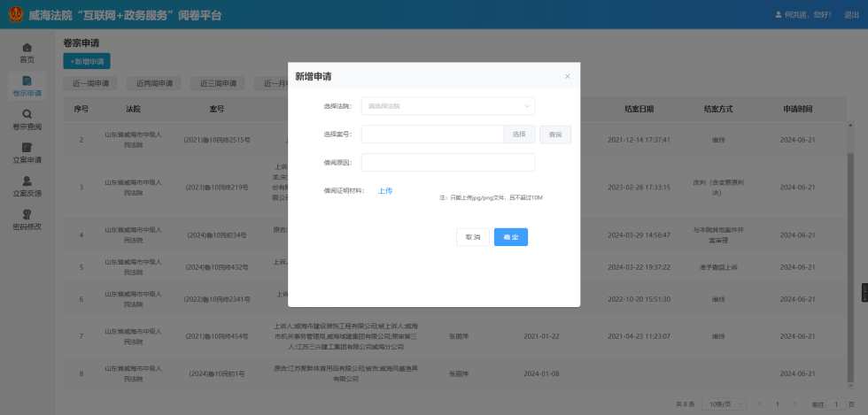Click the 选择 button beside case number

point(519,134)
